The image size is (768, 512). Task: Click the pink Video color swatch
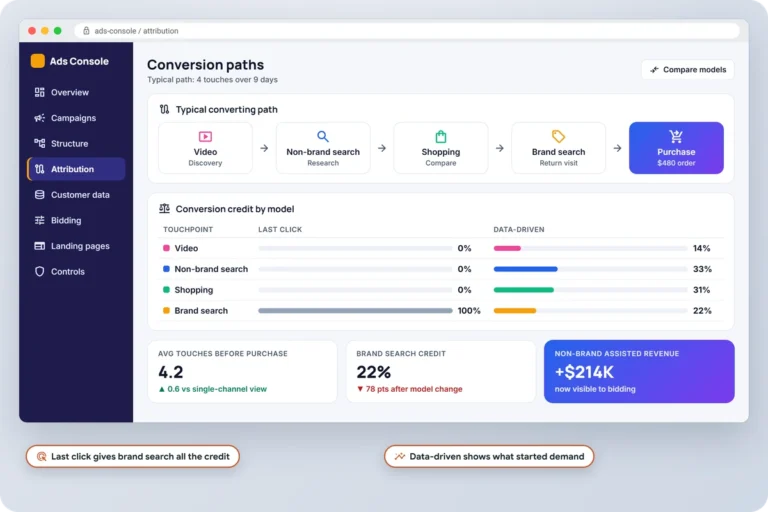166,248
